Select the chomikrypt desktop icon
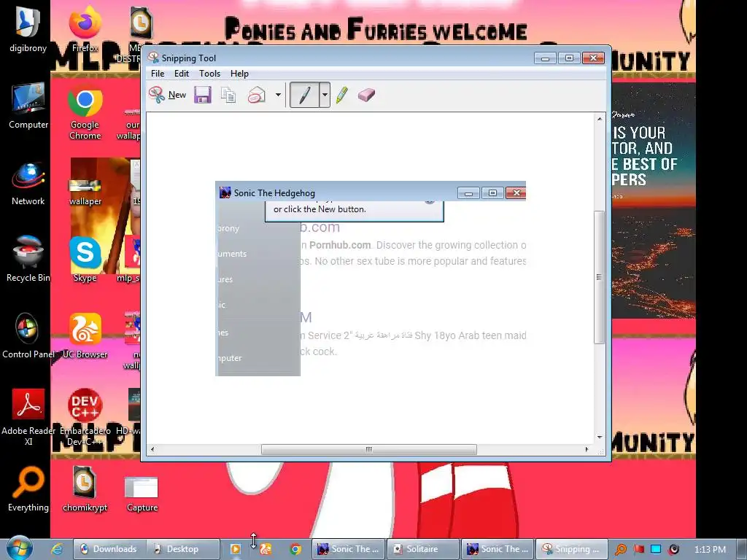 point(85,489)
